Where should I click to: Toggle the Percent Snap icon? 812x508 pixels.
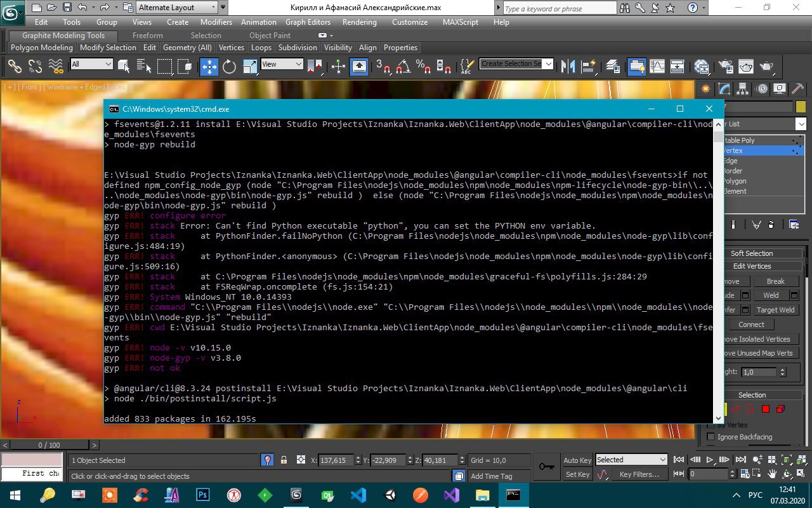coord(423,66)
